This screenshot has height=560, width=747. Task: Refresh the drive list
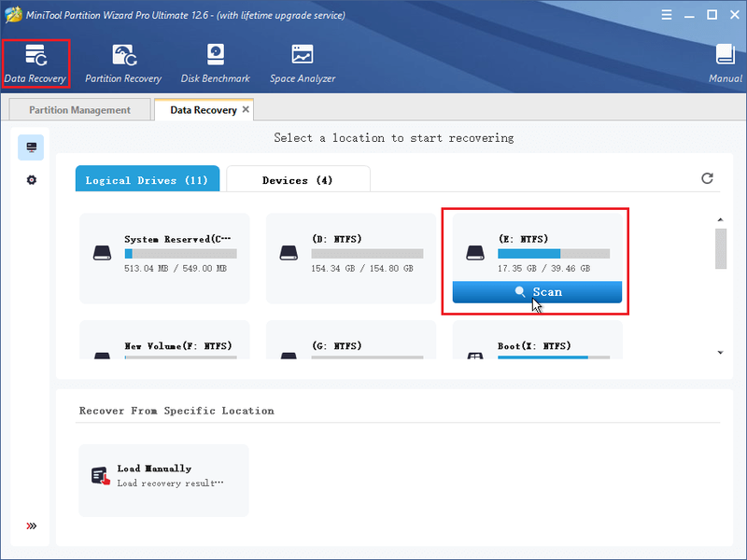click(707, 178)
